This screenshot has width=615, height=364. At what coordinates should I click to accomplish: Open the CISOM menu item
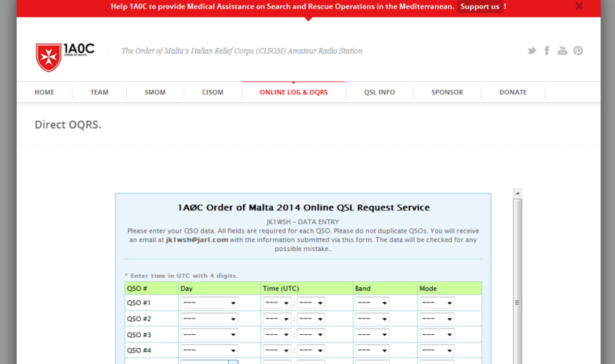point(213,92)
